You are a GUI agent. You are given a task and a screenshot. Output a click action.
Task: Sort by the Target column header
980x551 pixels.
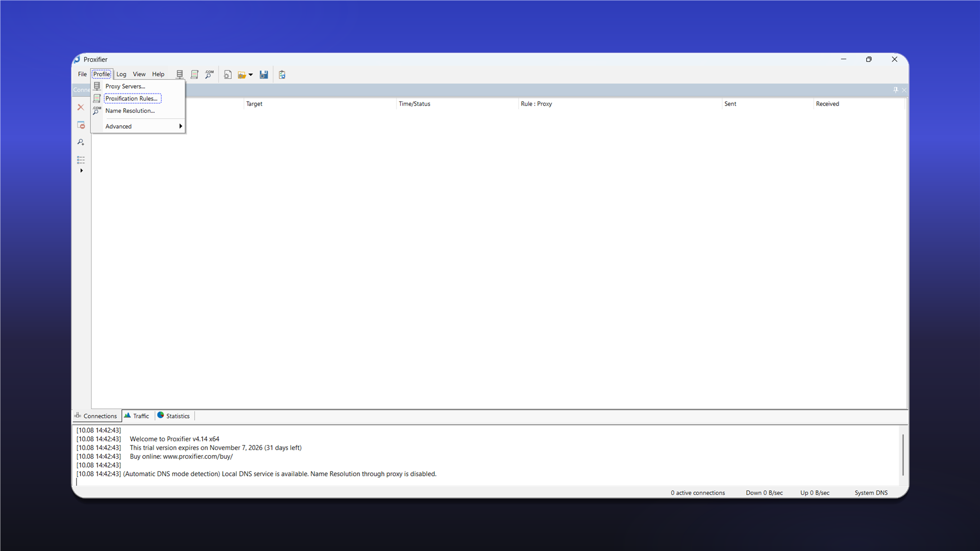[320, 104]
